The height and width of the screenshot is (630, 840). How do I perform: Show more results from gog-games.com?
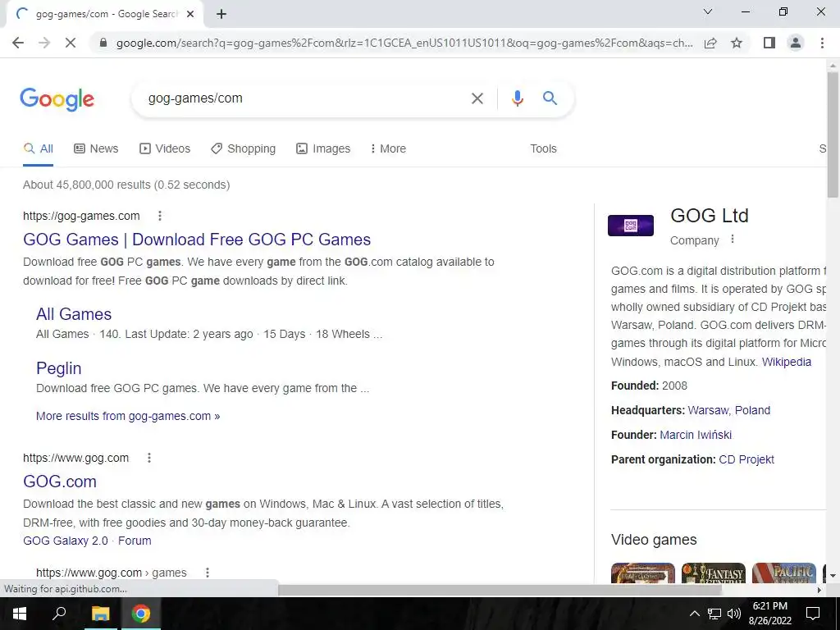[x=128, y=416]
